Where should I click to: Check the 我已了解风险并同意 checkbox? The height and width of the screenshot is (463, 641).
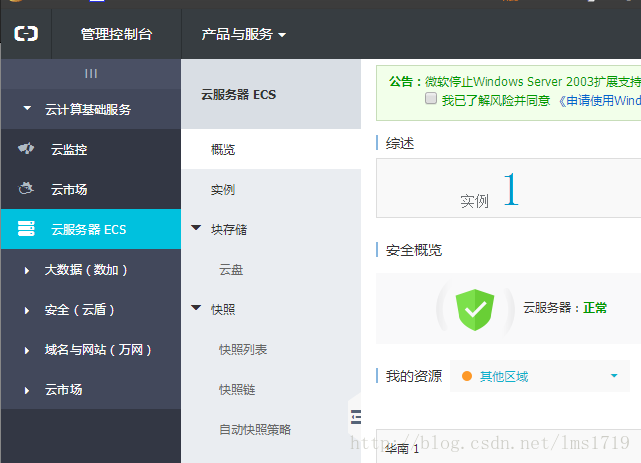pos(431,100)
